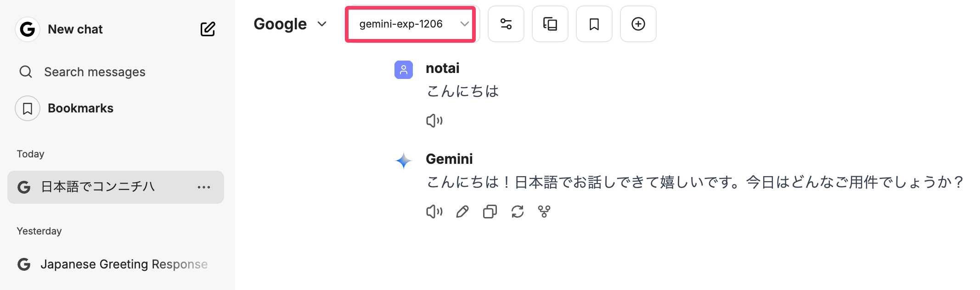Open options menu for 日本語でコンニチハ chat
The width and height of the screenshot is (980, 290).
(204, 187)
